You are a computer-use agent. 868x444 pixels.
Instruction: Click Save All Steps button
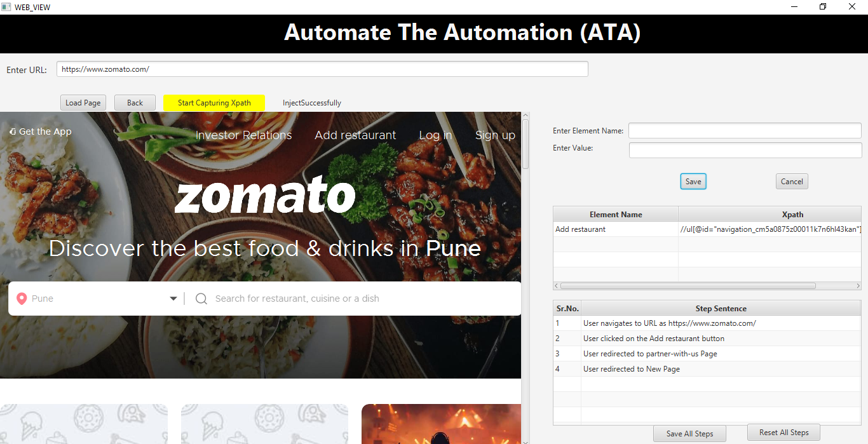(689, 434)
